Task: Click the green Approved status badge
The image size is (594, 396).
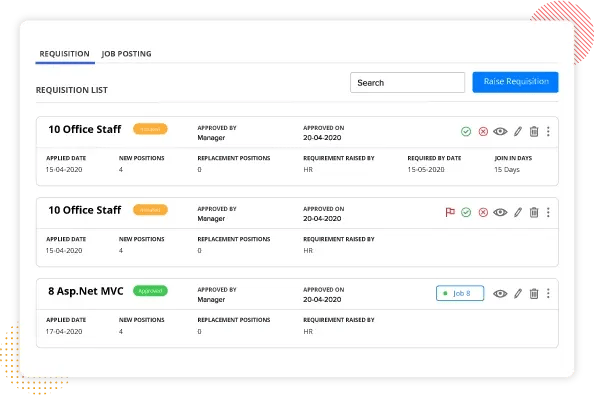Action: click(x=150, y=291)
